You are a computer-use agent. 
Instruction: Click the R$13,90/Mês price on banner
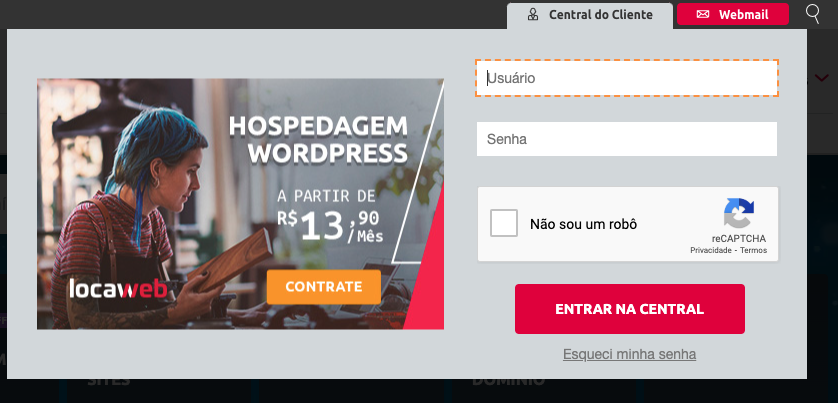[330, 226]
